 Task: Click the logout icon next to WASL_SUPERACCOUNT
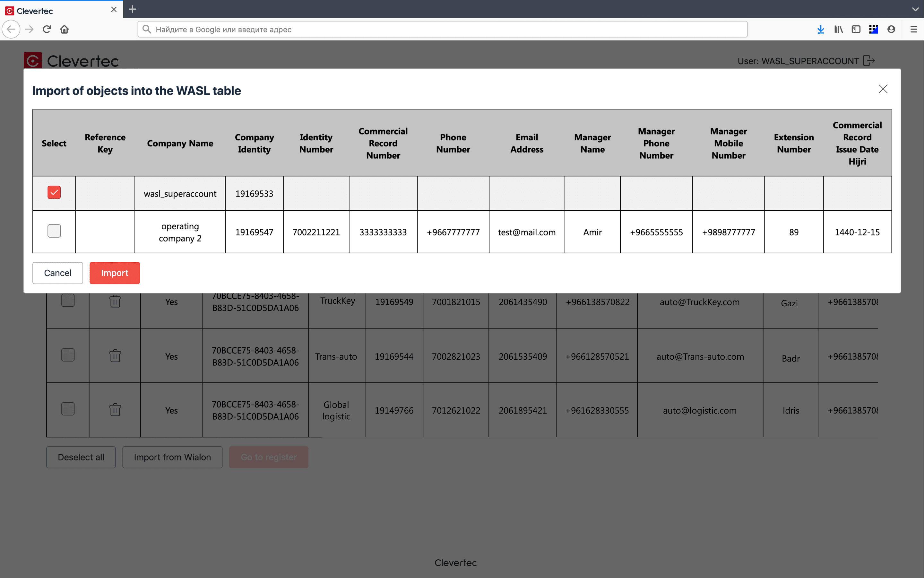point(869,61)
